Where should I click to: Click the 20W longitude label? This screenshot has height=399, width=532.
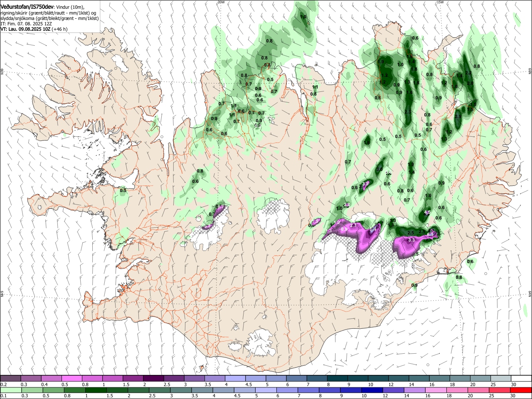pos(221,2)
